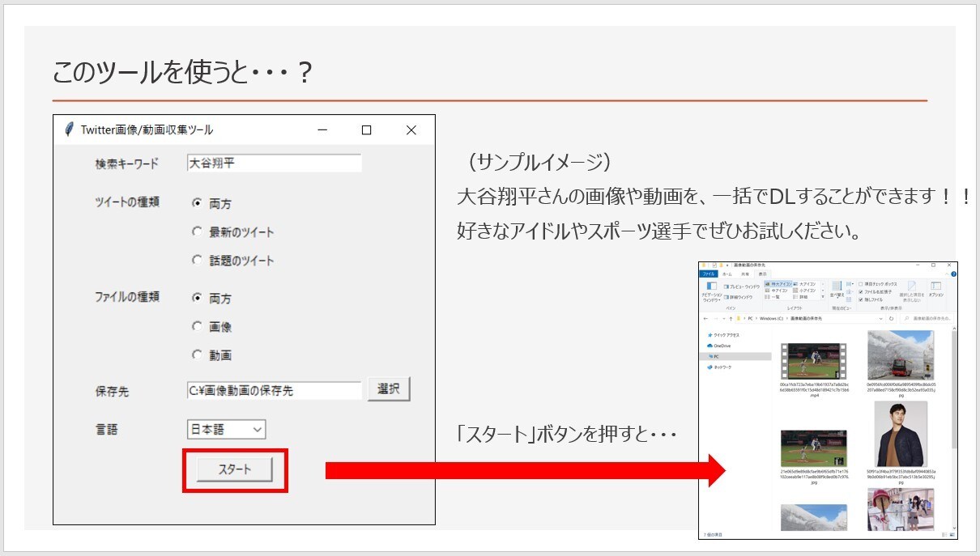980x556 pixels.
Task: Select the 00ca1fcb...mp4 video thumbnail
Action: click(814, 361)
